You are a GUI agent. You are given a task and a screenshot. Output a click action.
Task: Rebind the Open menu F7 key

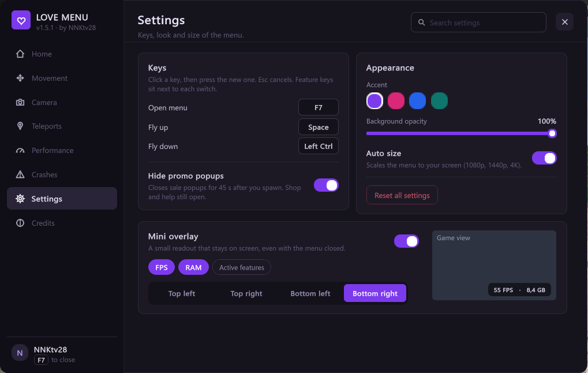(319, 107)
